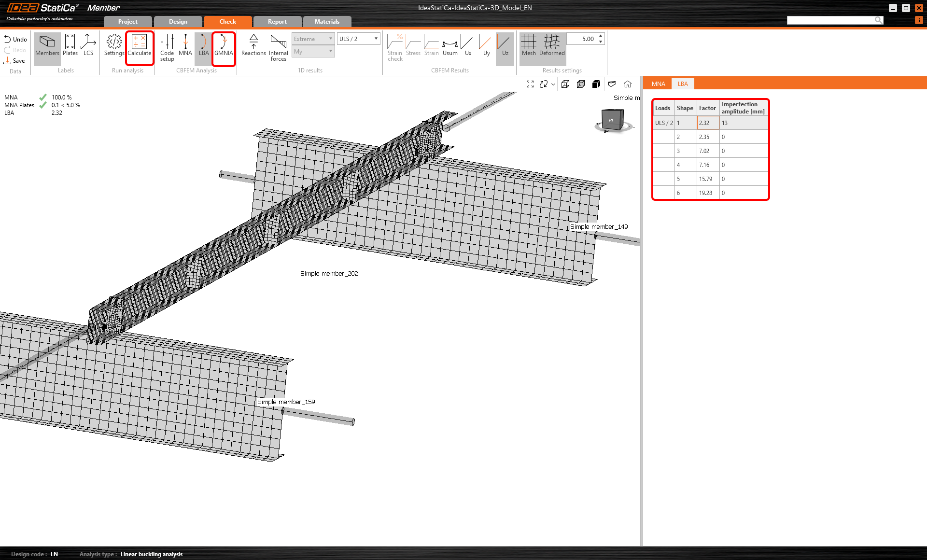Viewport: 927px width, 560px height.
Task: Click the Undo button
Action: click(x=15, y=40)
